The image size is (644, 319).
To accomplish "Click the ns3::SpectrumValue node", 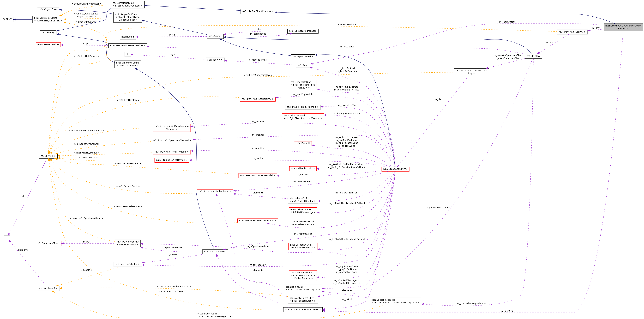I will point(215,252).
